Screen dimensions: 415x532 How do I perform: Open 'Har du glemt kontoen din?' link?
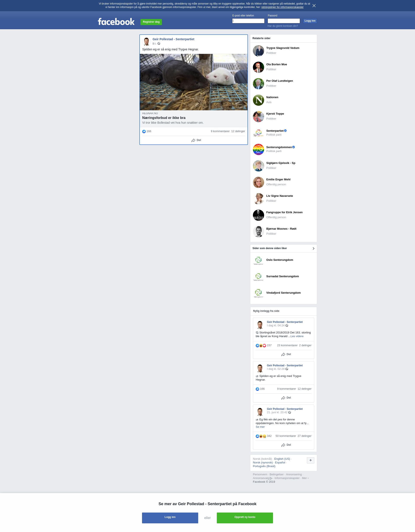pos(283,26)
